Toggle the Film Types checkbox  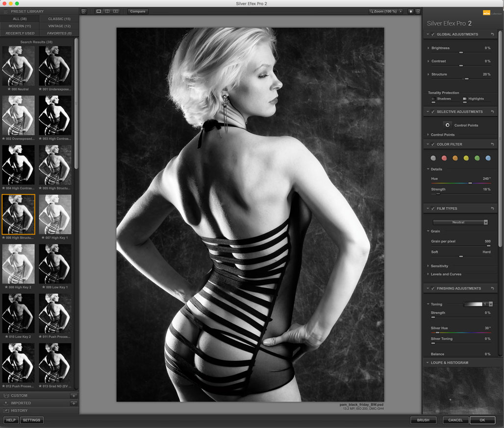433,209
